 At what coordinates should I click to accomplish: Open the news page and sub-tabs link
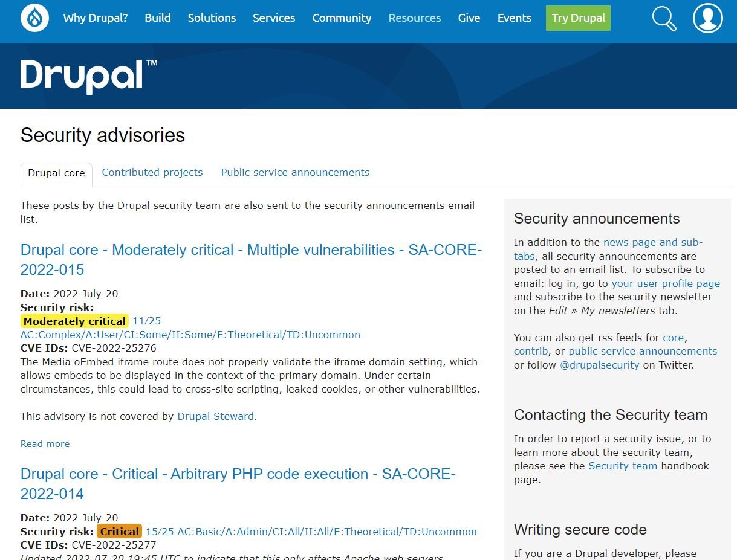[x=608, y=249]
